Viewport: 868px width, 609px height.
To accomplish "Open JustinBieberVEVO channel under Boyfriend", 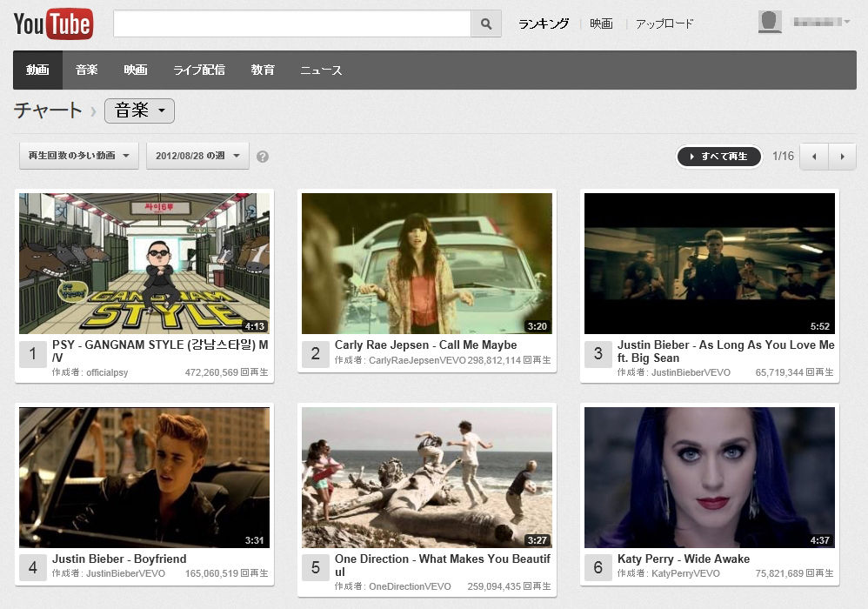I will 125,573.
